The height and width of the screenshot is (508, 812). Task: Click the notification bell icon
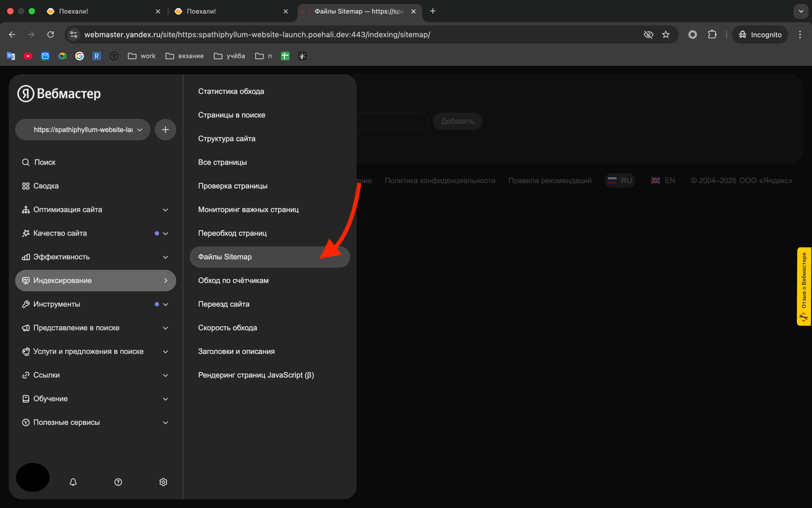pyautogui.click(x=73, y=482)
